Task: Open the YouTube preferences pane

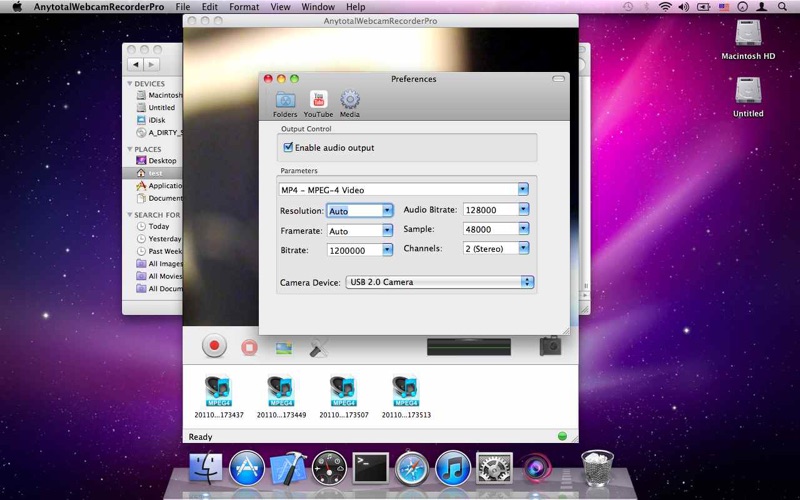Action: coord(318,104)
